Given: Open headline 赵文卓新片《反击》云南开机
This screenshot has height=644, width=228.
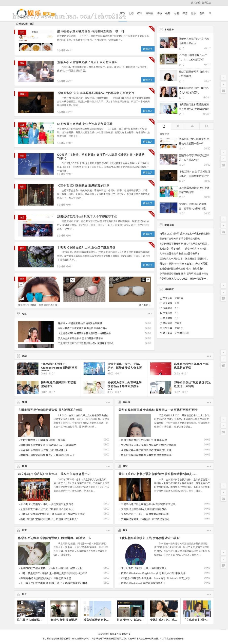Looking at the screenshot, I should (x=54, y=474).
